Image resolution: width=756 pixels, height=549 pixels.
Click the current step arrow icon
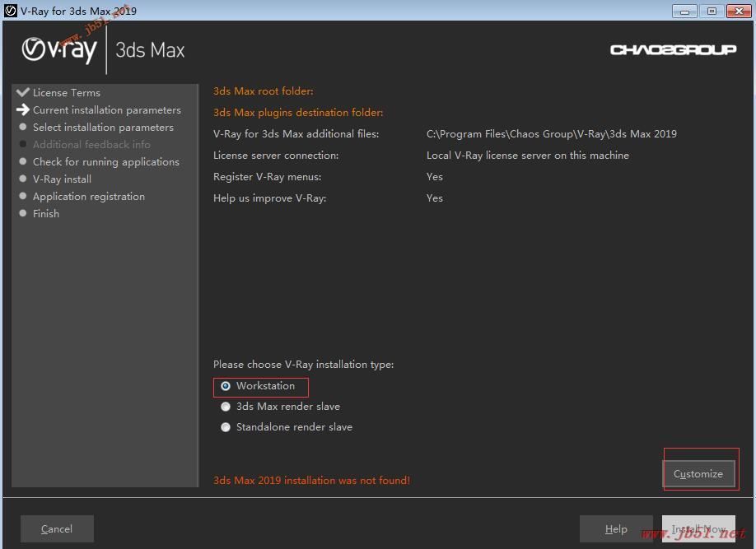pos(23,109)
